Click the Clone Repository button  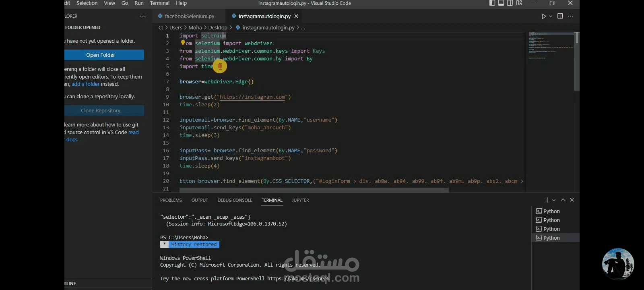point(104,110)
